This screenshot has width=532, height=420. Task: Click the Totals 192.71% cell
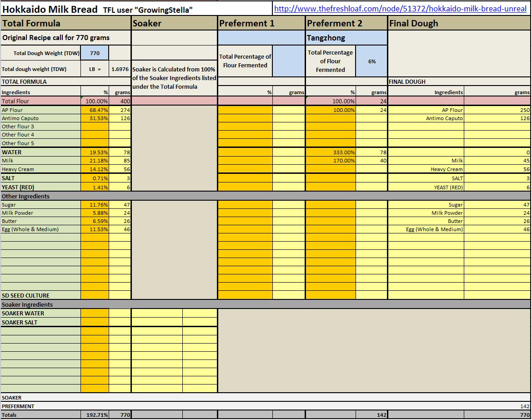(95, 415)
